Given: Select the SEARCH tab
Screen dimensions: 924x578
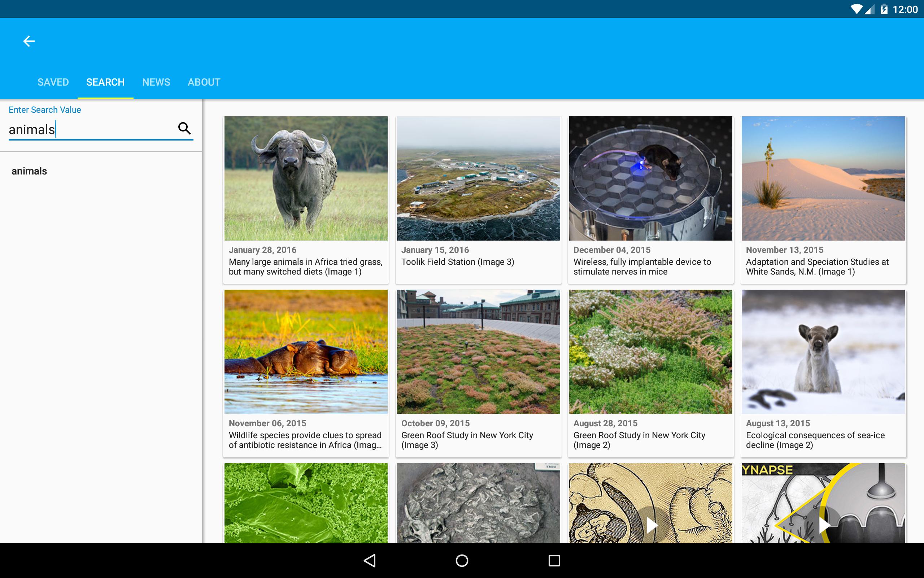Looking at the screenshot, I should [x=105, y=82].
